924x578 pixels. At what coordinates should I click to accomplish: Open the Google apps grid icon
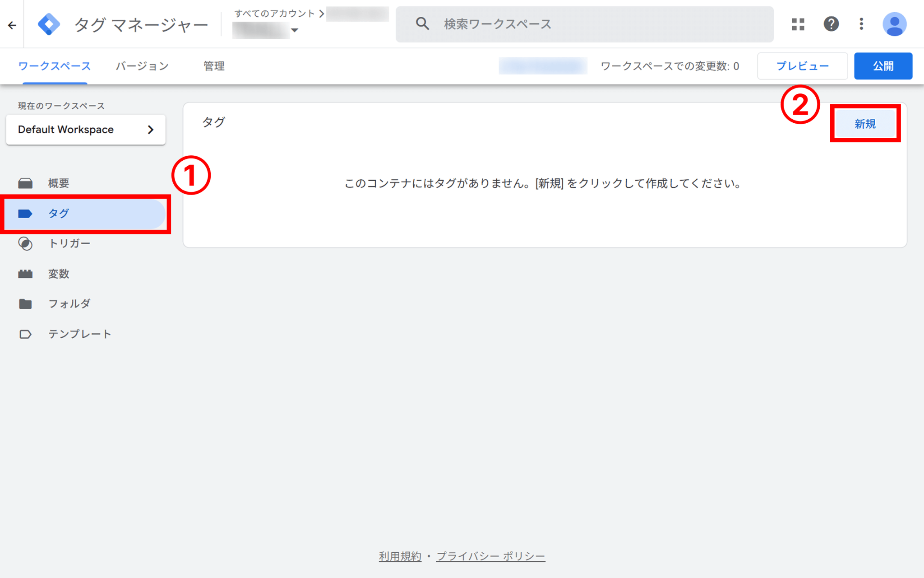[x=798, y=25]
